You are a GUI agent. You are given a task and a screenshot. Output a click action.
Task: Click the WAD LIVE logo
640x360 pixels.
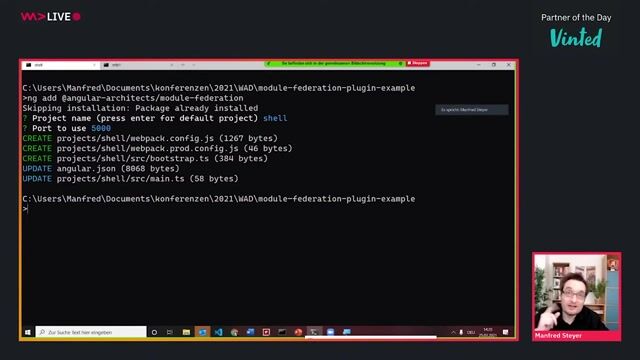tap(51, 17)
